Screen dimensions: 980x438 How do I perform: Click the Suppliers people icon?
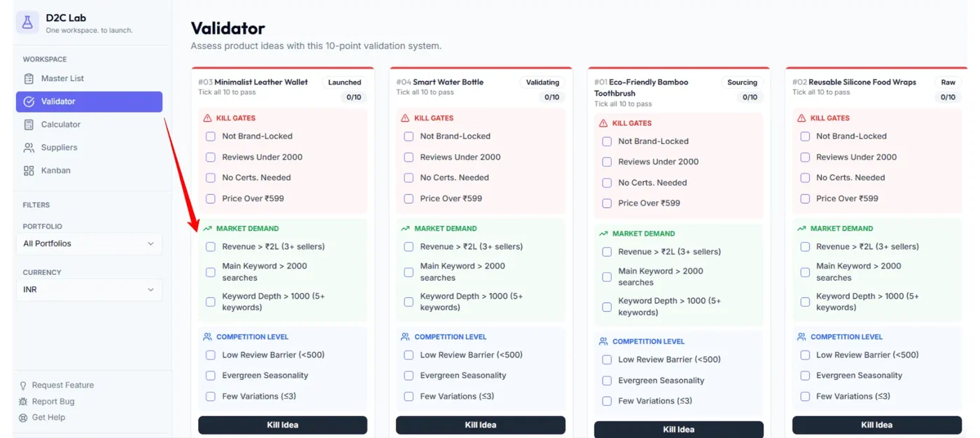pyautogui.click(x=29, y=148)
